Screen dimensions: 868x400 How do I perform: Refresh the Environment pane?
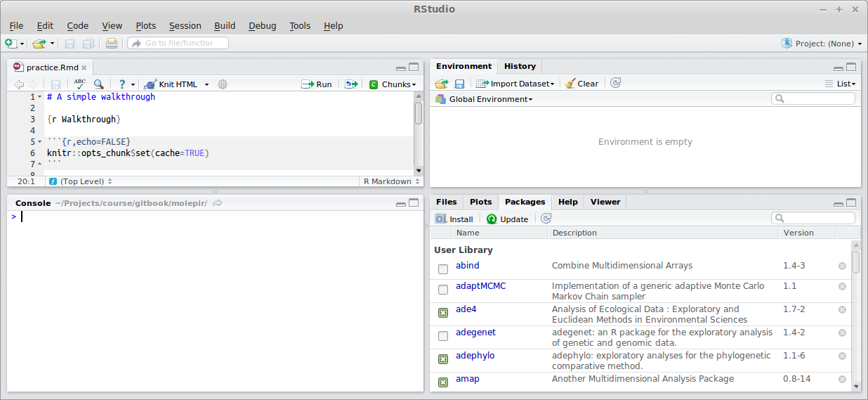coord(616,83)
